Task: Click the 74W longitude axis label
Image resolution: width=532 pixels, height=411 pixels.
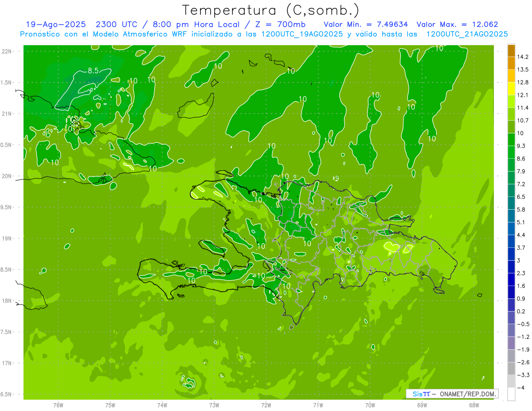Action: [x=162, y=405]
